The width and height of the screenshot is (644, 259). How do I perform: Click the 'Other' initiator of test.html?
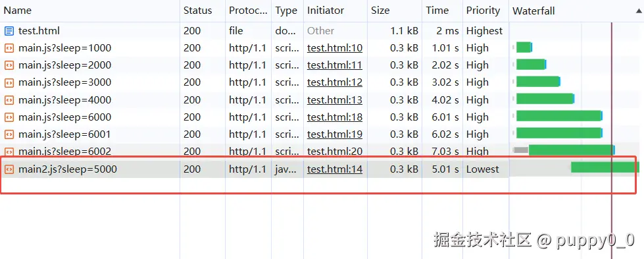coord(321,31)
